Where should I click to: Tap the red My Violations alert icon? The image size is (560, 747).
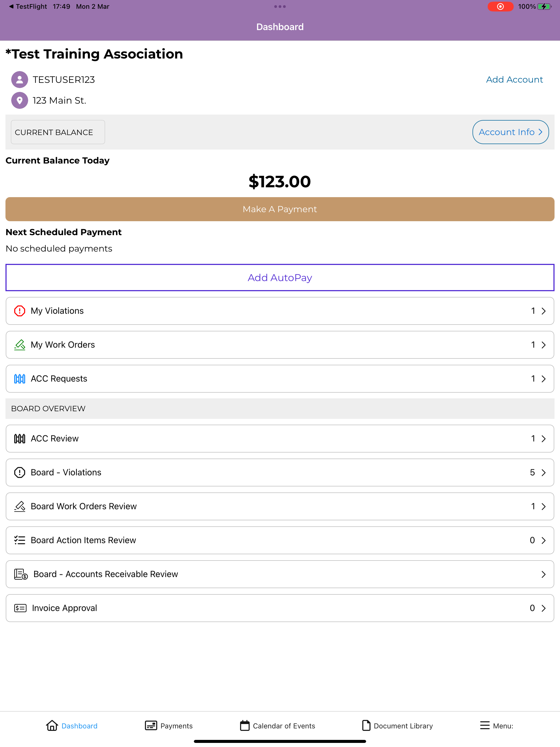(20, 311)
